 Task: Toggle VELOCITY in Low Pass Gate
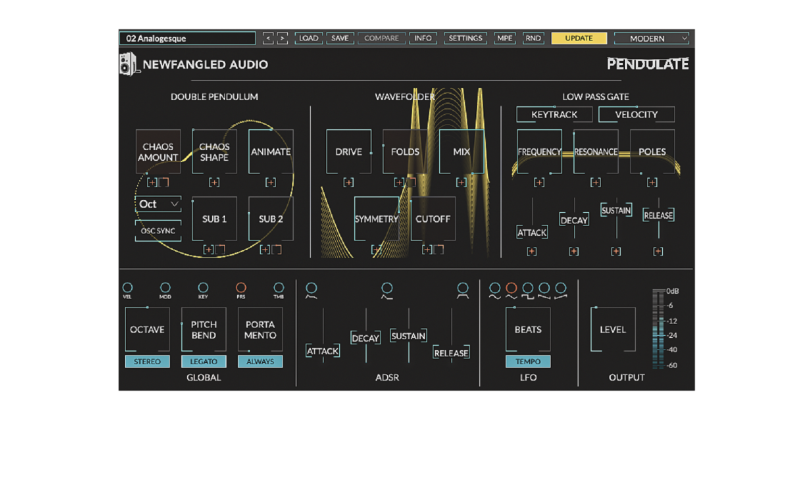[x=636, y=114]
